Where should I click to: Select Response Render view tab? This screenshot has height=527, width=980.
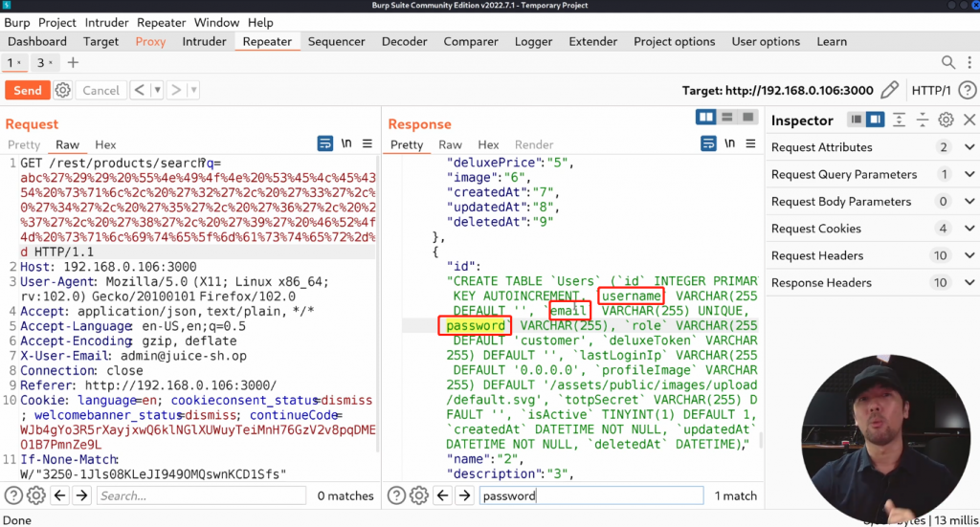coord(534,144)
